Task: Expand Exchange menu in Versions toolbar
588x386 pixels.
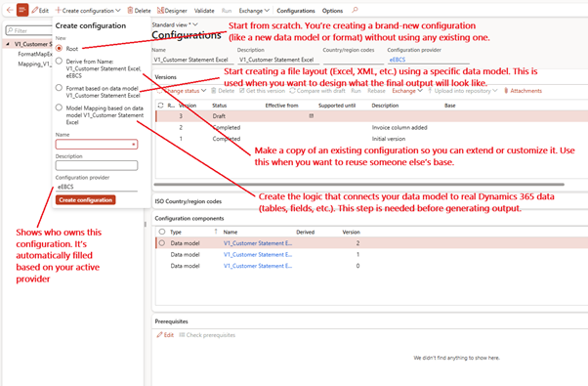Action: click(x=407, y=91)
